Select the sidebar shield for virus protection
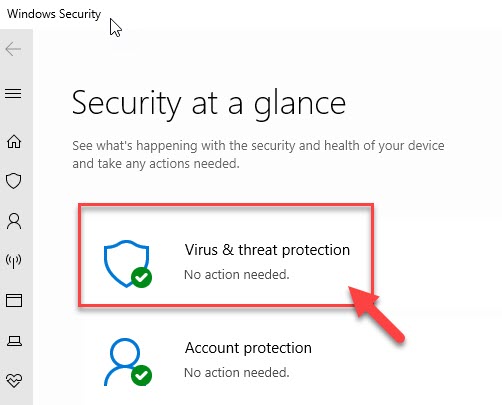Image resolution: width=502 pixels, height=405 pixels. 14,181
